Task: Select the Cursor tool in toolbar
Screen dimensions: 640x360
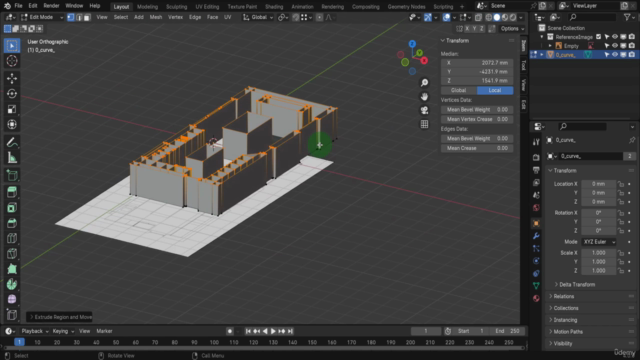Action: click(x=12, y=61)
